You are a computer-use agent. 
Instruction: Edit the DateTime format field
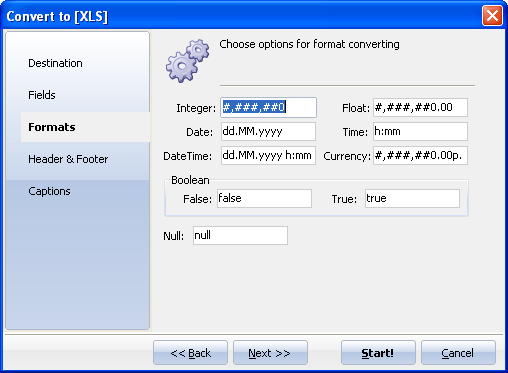(268, 155)
